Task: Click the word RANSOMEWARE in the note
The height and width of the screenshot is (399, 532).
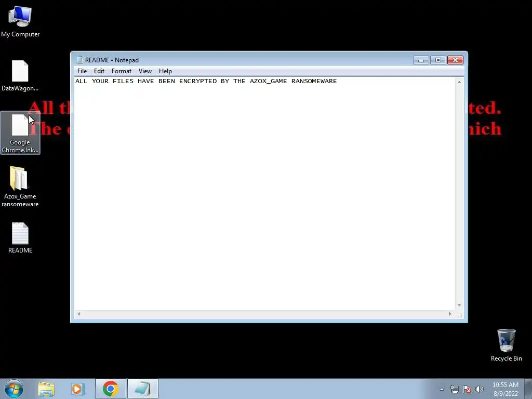Action: (x=314, y=81)
